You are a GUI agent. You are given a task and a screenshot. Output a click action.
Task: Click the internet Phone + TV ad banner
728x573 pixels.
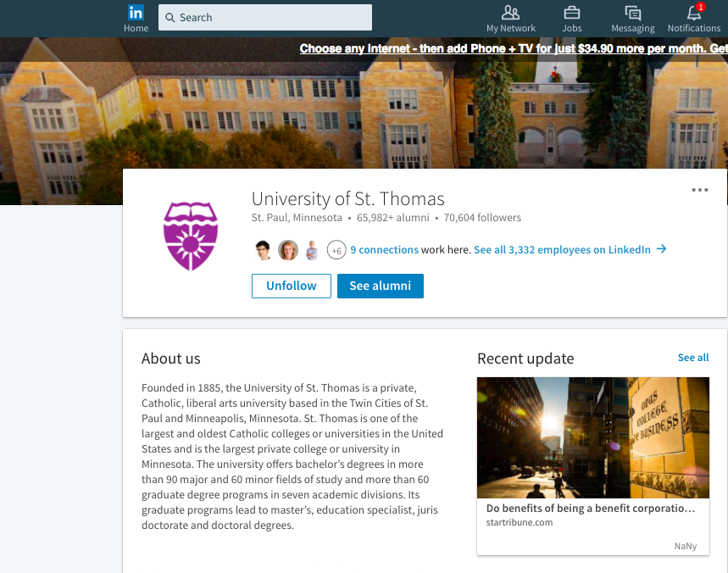coord(514,48)
